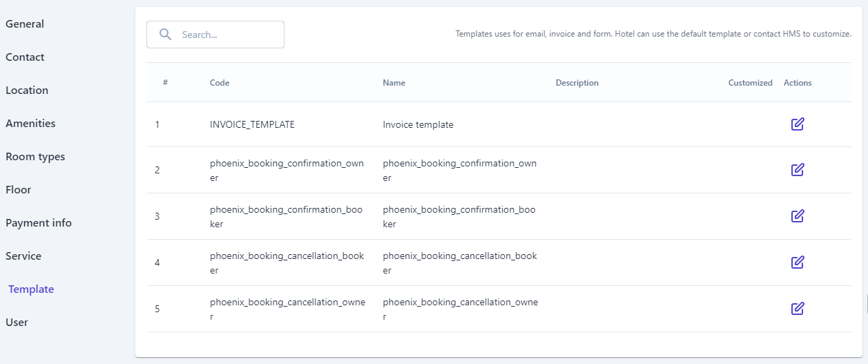The width and height of the screenshot is (868, 364).
Task: Open the General settings section
Action: (25, 24)
